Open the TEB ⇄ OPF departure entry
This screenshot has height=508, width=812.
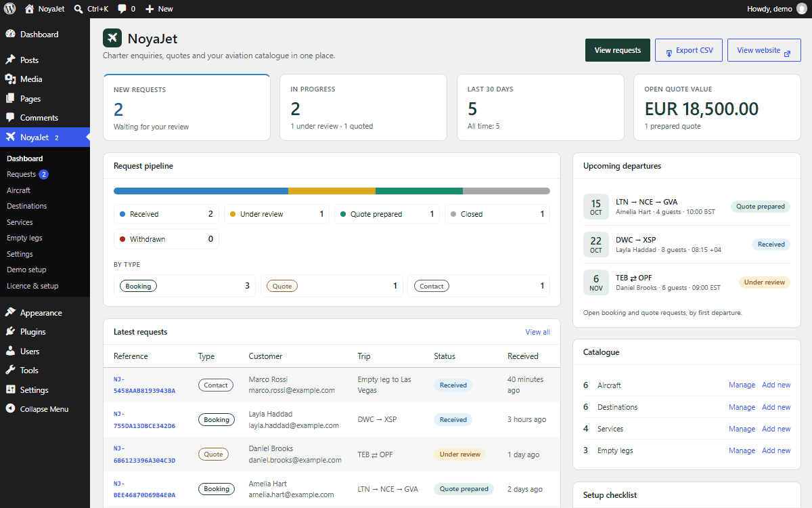click(687, 282)
